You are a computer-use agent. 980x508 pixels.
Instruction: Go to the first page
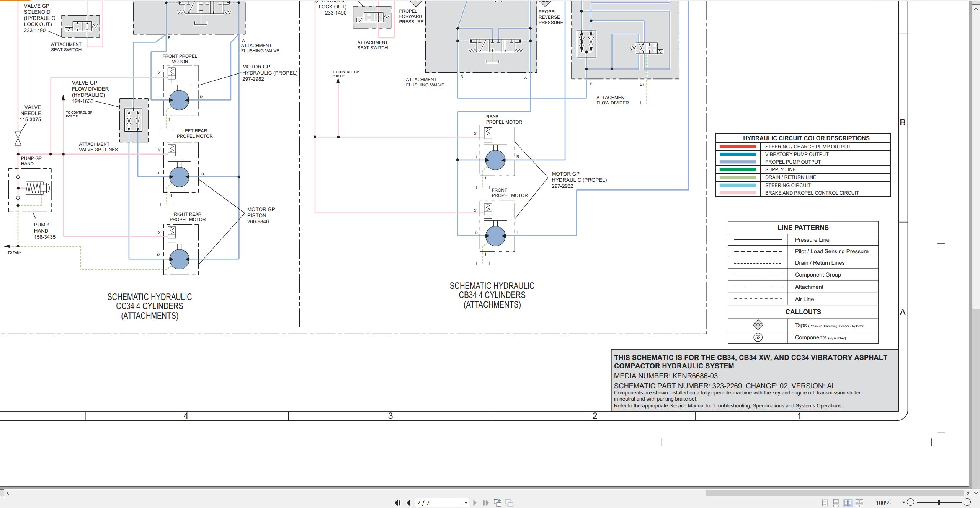click(x=398, y=503)
